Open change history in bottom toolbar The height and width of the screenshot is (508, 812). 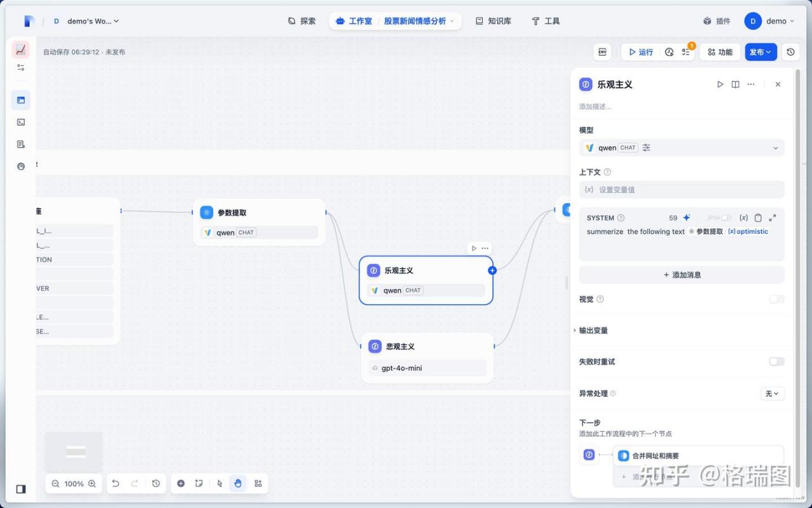click(x=156, y=483)
